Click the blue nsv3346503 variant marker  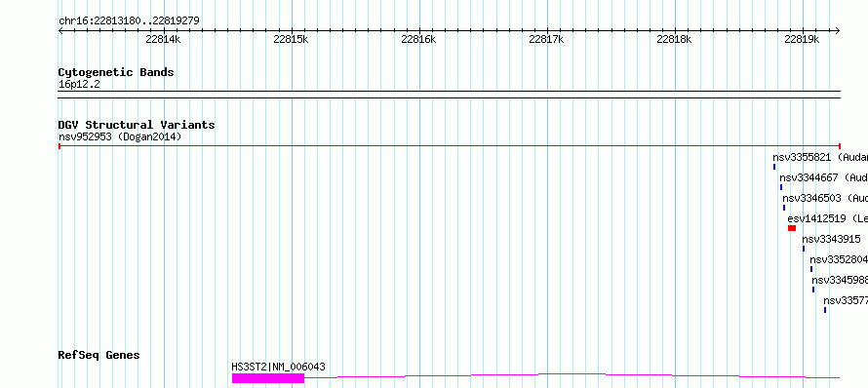coord(784,208)
